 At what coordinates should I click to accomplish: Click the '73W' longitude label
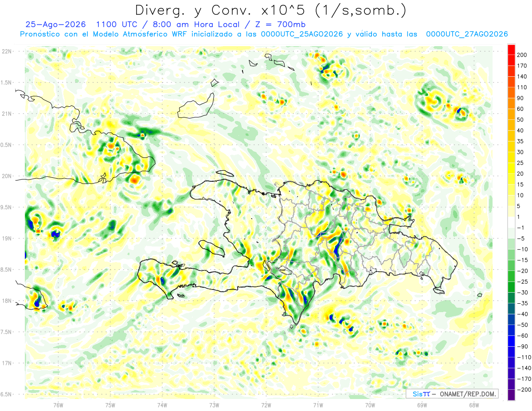pos(214,404)
